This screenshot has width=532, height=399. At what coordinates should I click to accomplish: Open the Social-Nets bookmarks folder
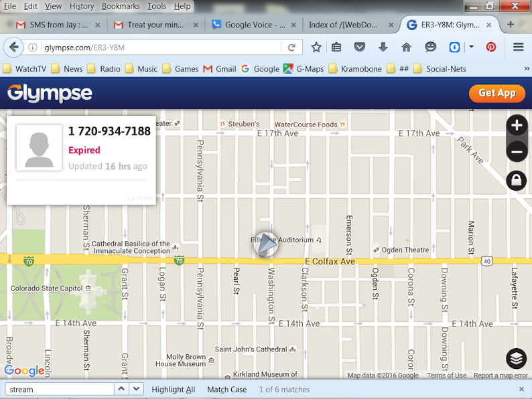point(440,69)
